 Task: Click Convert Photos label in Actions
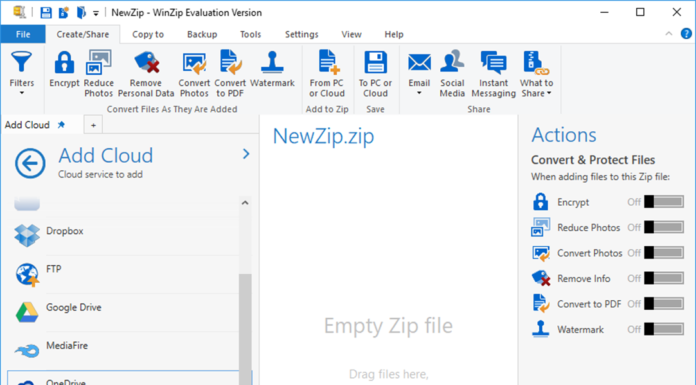(x=589, y=253)
